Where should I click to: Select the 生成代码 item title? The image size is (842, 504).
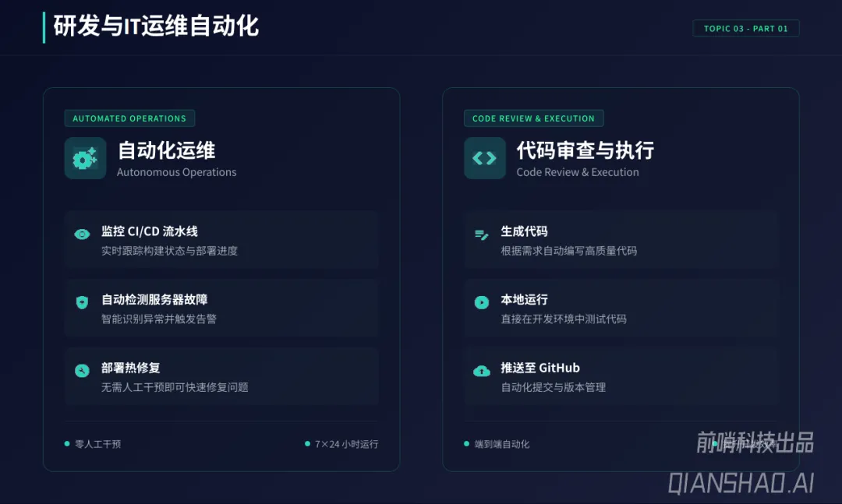click(524, 231)
